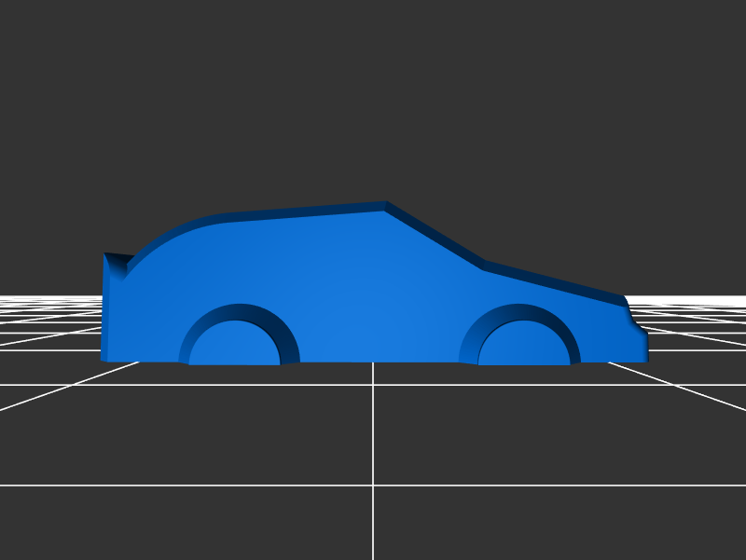Select the front wheel arch rim
Screen dimensions: 746x560
click(520, 311)
